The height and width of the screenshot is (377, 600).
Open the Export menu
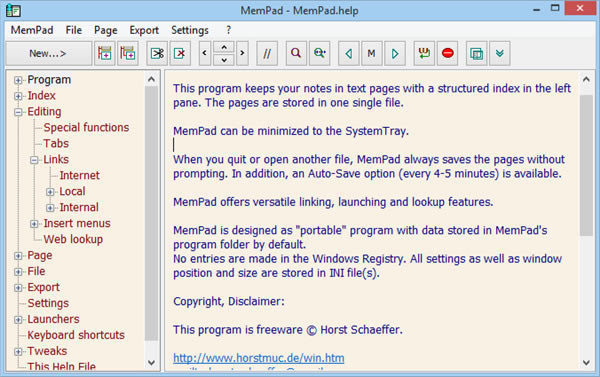point(144,30)
